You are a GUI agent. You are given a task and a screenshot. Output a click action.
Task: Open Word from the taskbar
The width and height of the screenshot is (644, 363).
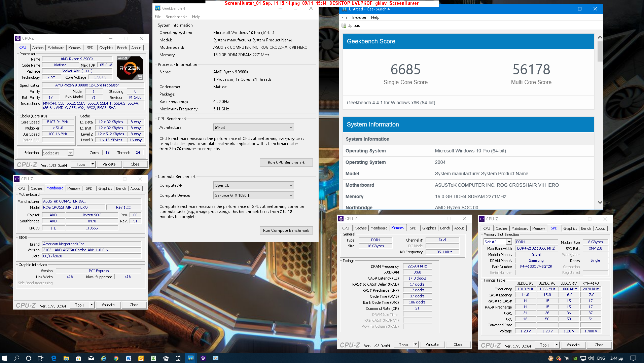[x=128, y=358]
